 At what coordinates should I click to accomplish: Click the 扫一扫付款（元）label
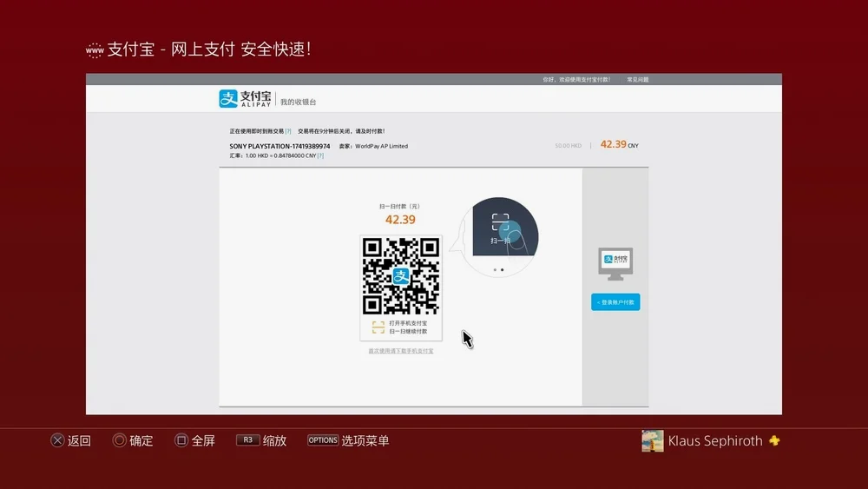pos(400,206)
